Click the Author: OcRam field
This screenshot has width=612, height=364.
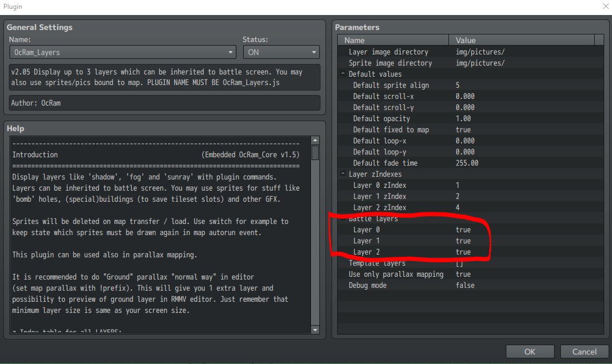tap(164, 103)
